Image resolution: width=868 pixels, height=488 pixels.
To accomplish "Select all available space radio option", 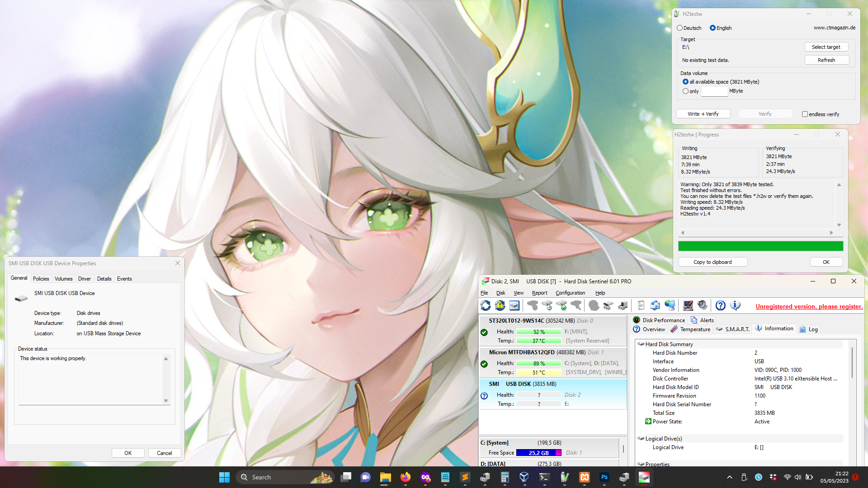I will click(685, 82).
